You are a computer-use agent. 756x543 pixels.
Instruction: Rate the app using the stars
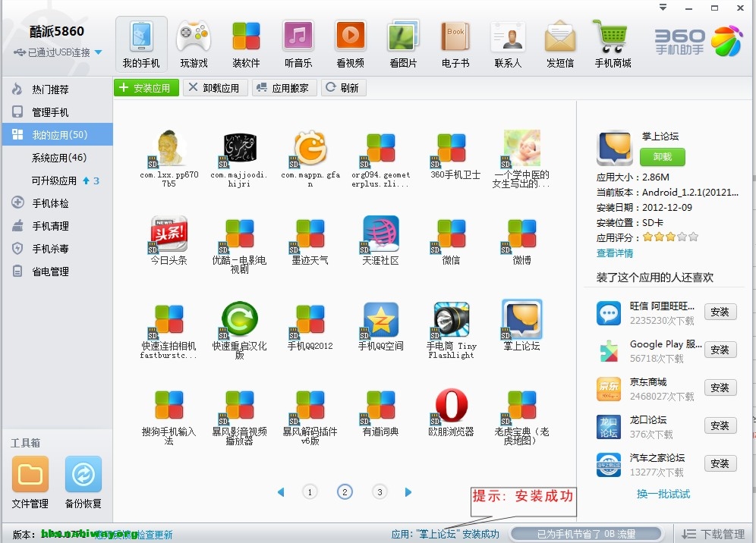[x=670, y=237]
